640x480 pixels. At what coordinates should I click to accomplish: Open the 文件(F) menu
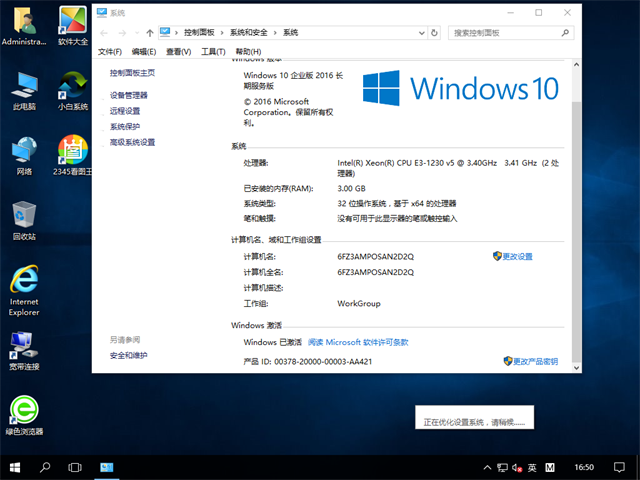[110, 52]
